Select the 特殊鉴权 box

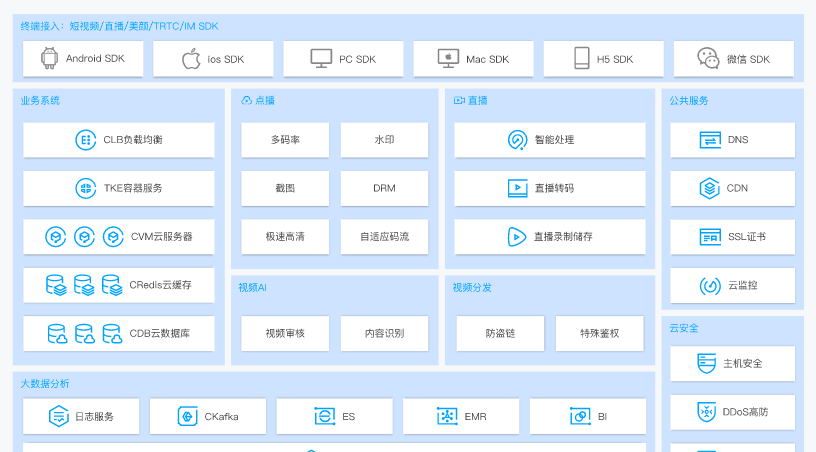click(x=600, y=333)
